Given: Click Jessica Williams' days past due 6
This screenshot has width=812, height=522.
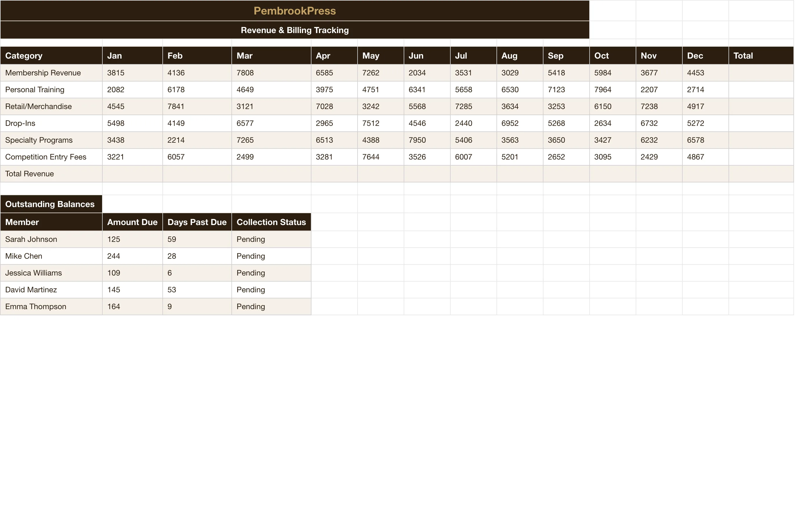Looking at the screenshot, I should [x=197, y=273].
